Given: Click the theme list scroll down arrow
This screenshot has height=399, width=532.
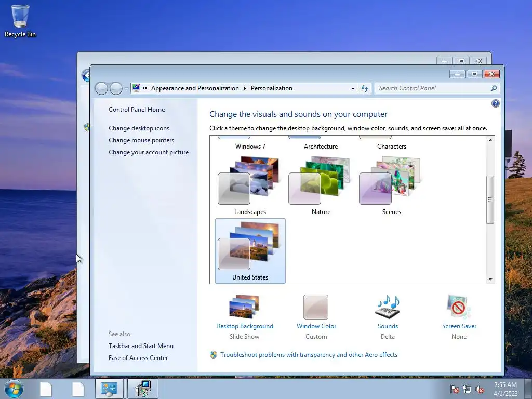Looking at the screenshot, I should click(x=490, y=279).
